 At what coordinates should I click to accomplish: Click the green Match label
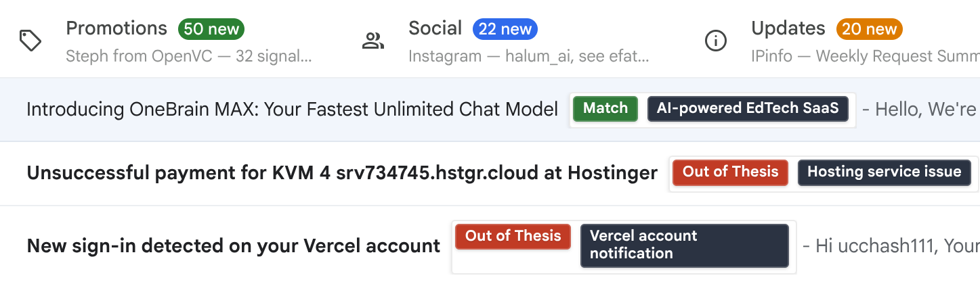pyautogui.click(x=605, y=108)
